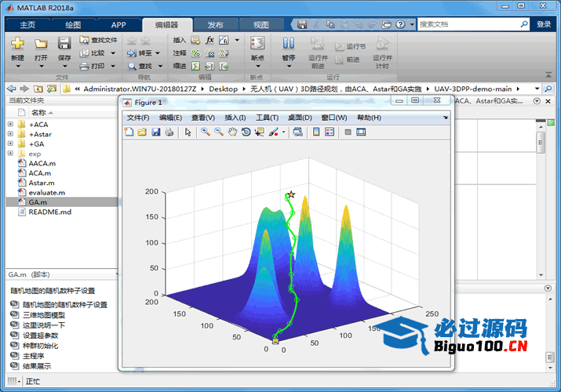This screenshot has height=392, width=561.
Task: Toggle the Insert Legend button in Figure 1
Action: point(330,132)
